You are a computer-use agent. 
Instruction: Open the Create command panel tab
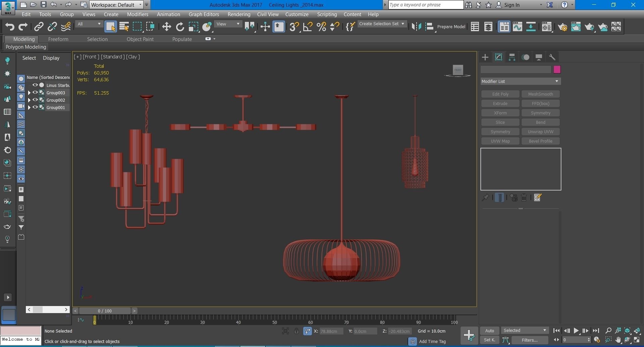click(x=485, y=57)
